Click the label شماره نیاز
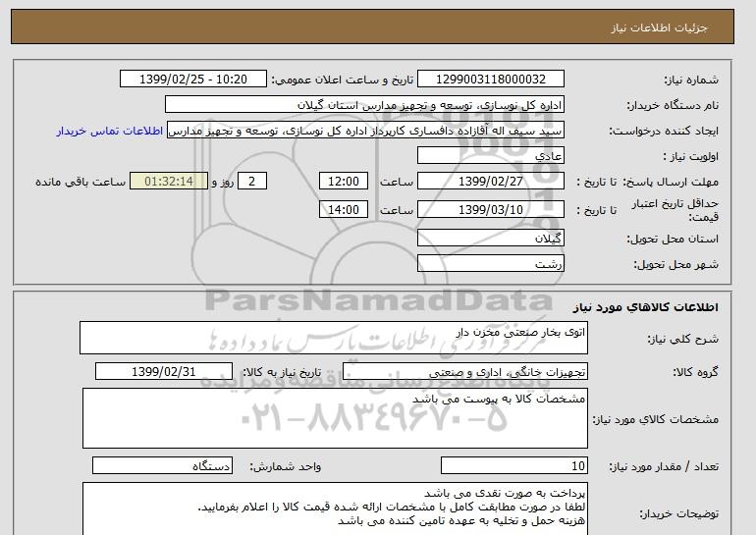The image size is (756, 535). point(691,80)
